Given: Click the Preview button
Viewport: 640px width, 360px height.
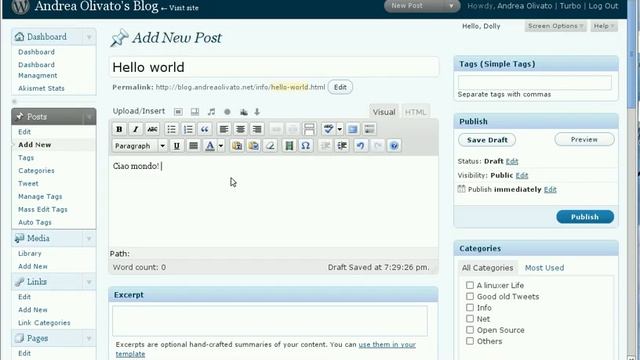Looking at the screenshot, I should 584,140.
